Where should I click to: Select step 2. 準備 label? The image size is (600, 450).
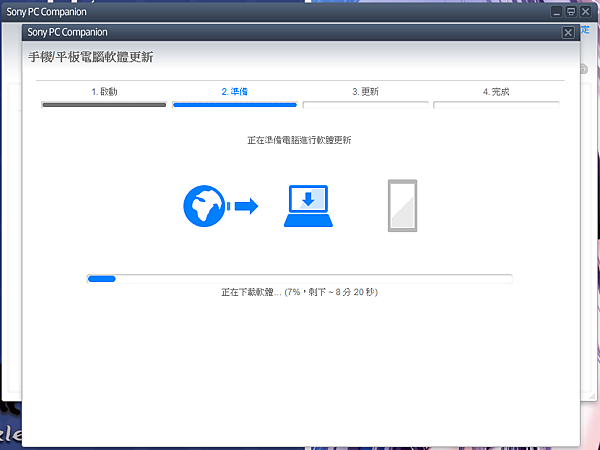[x=235, y=92]
